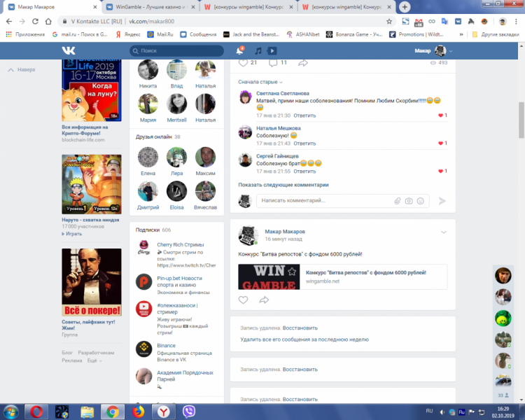
Task: Go back with browser arrow
Action: [x=9, y=22]
